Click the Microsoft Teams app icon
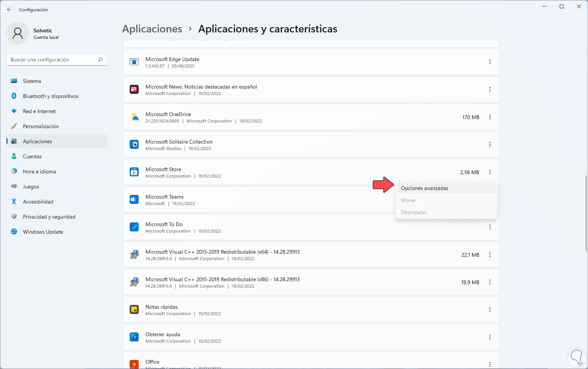 click(x=134, y=200)
